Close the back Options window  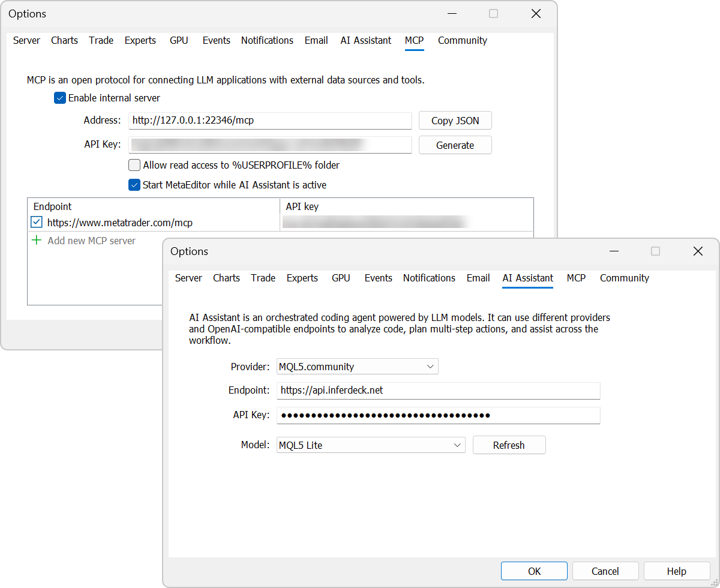tap(536, 14)
